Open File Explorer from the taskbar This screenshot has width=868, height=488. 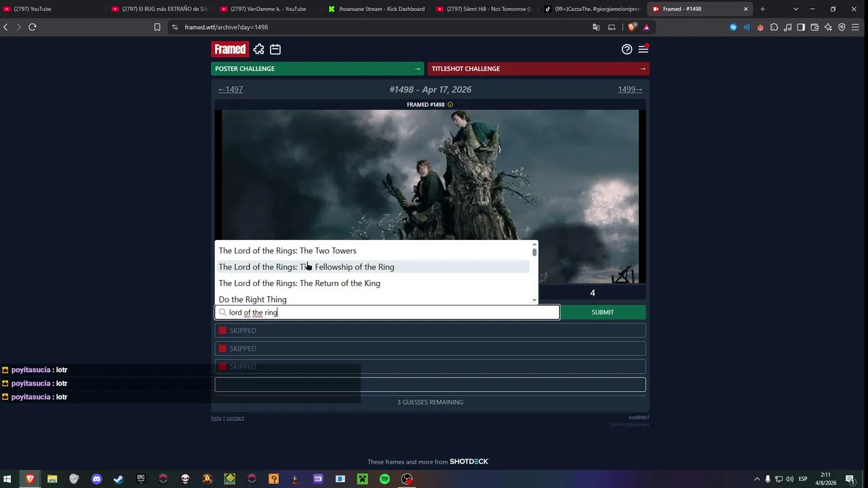(52, 479)
